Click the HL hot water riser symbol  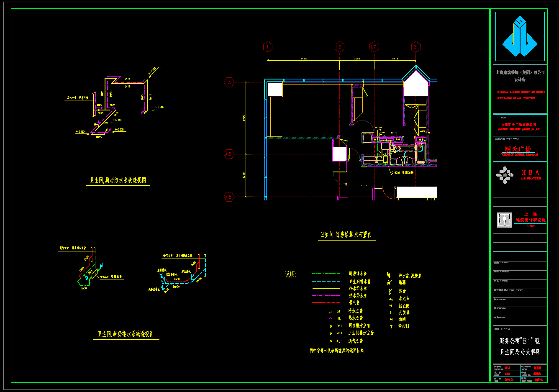click(x=331, y=319)
